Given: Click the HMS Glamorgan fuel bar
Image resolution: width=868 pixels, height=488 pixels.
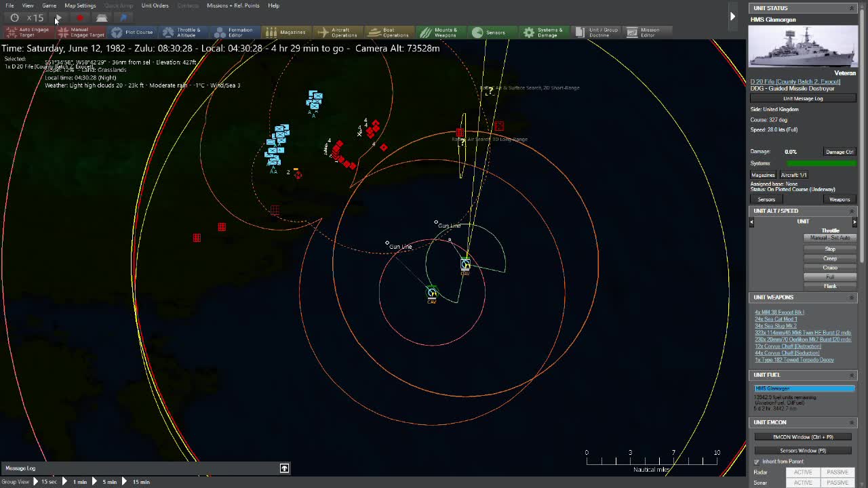Looking at the screenshot, I should [x=804, y=388].
